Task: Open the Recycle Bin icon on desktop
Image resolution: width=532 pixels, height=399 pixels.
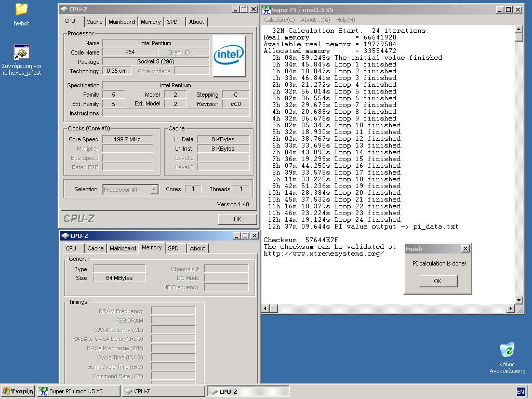Action: click(507, 350)
